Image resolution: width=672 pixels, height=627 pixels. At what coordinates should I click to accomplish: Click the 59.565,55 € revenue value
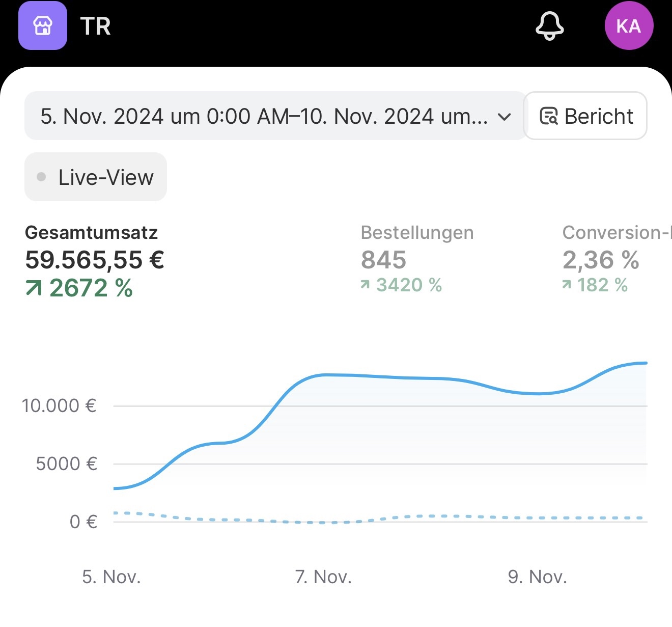[95, 260]
